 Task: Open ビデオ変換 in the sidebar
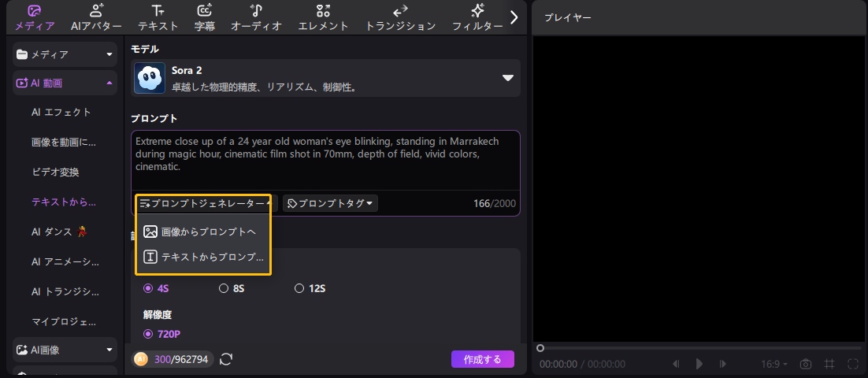click(55, 172)
